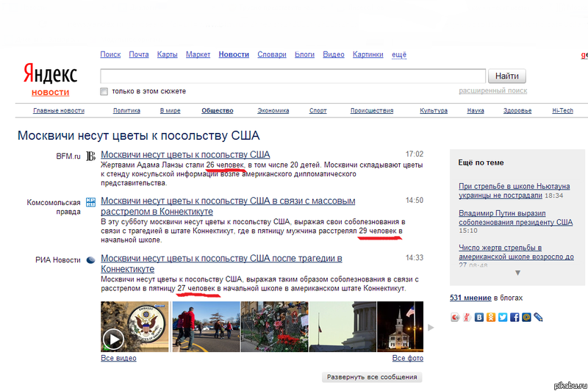The height and width of the screenshot is (391, 588).
Task: Open Komsomolskaya Pravda article headline
Action: pos(228,207)
